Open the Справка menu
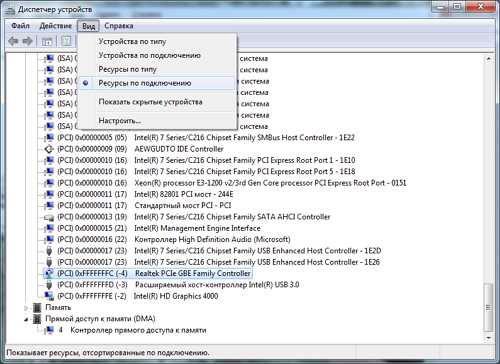 coord(119,26)
